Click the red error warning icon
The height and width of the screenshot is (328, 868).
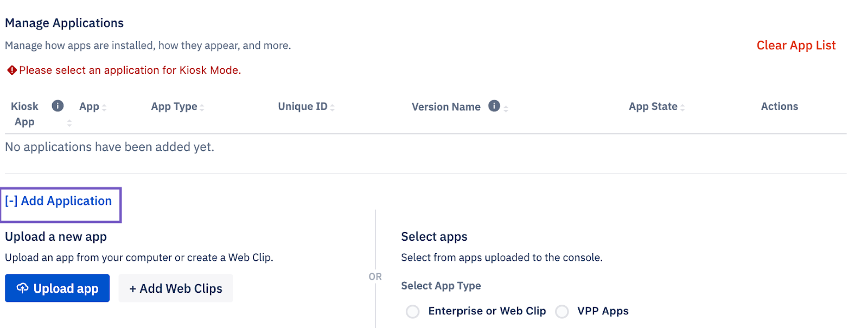11,70
